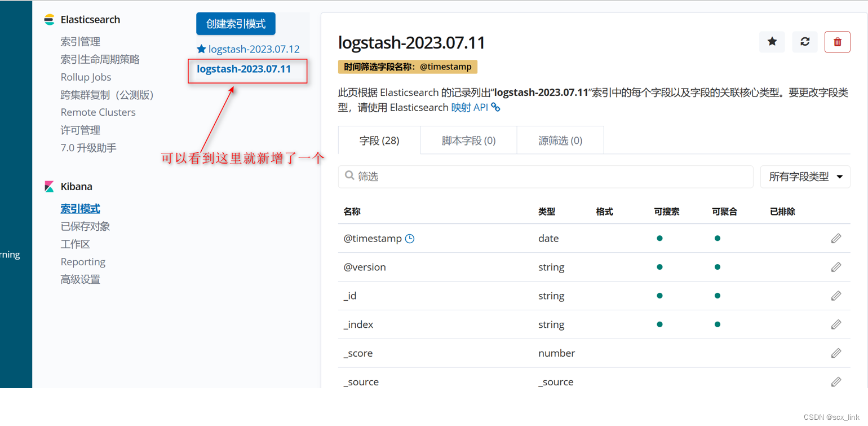Open 已保存对象 under Kibana

tap(85, 226)
